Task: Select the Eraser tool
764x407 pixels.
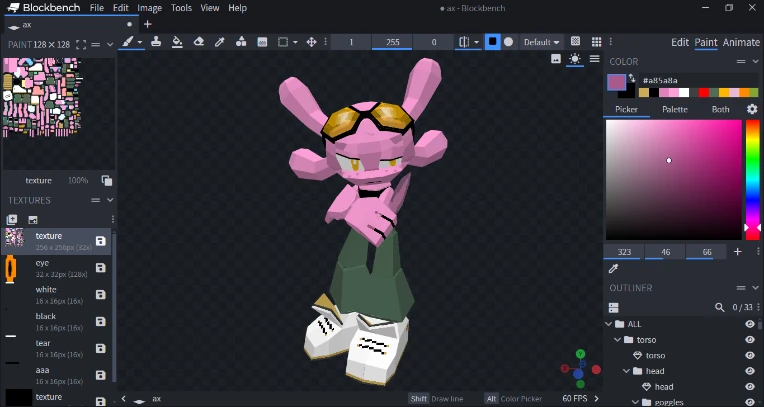Action: click(x=199, y=42)
